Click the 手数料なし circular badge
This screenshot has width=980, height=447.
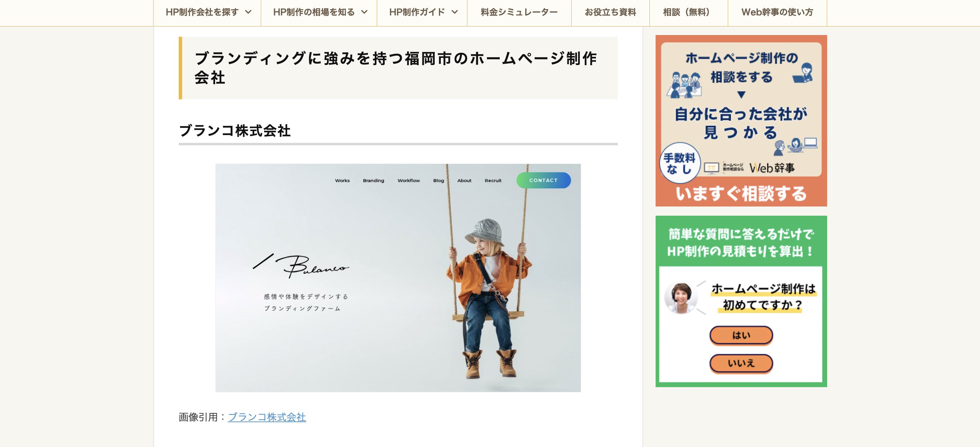[679, 163]
